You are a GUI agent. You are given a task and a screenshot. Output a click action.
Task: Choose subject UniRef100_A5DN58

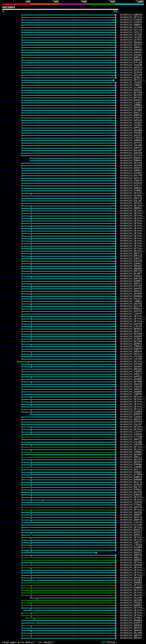pyautogui.click(x=131, y=582)
